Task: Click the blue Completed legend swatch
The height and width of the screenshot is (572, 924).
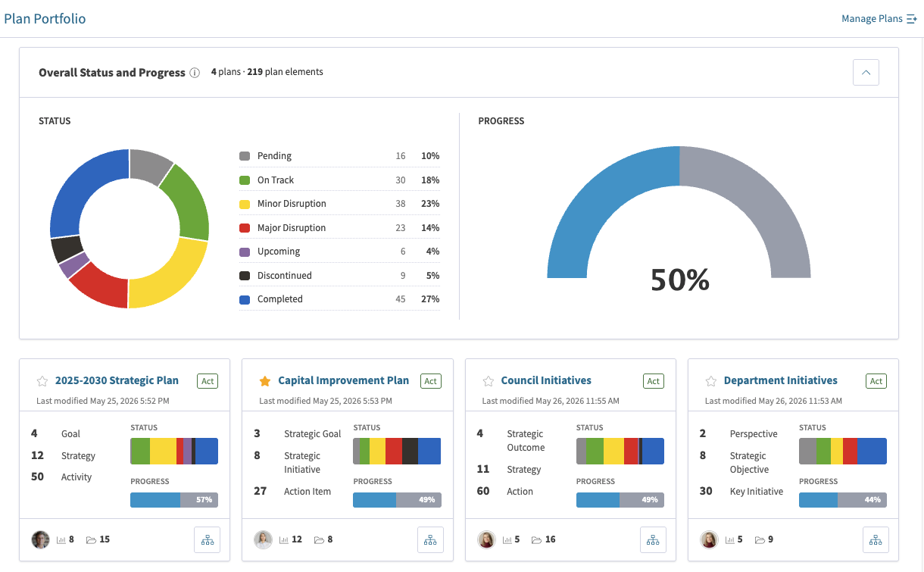Action: (245, 299)
